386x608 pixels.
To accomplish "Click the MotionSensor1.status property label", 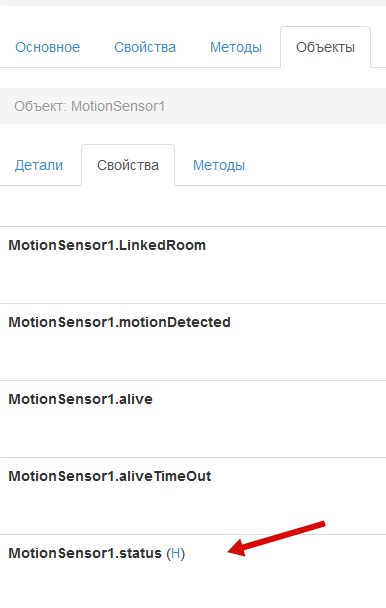I will tap(85, 553).
